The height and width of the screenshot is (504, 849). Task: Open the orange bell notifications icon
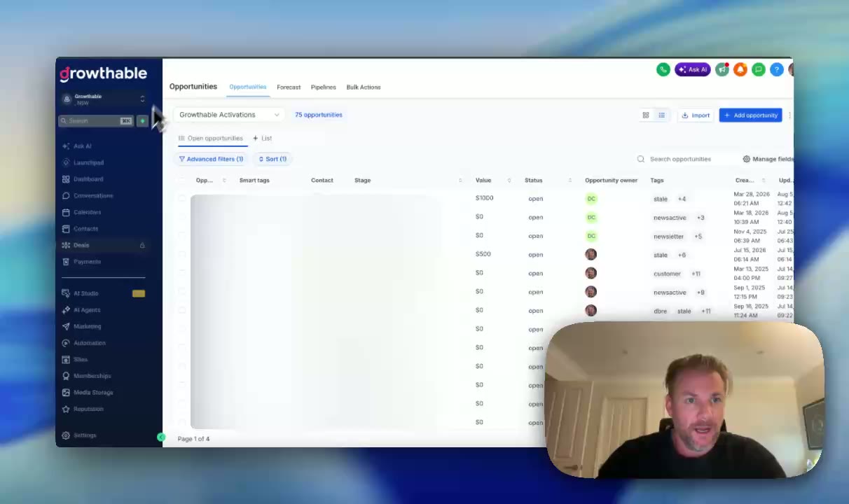click(x=740, y=69)
